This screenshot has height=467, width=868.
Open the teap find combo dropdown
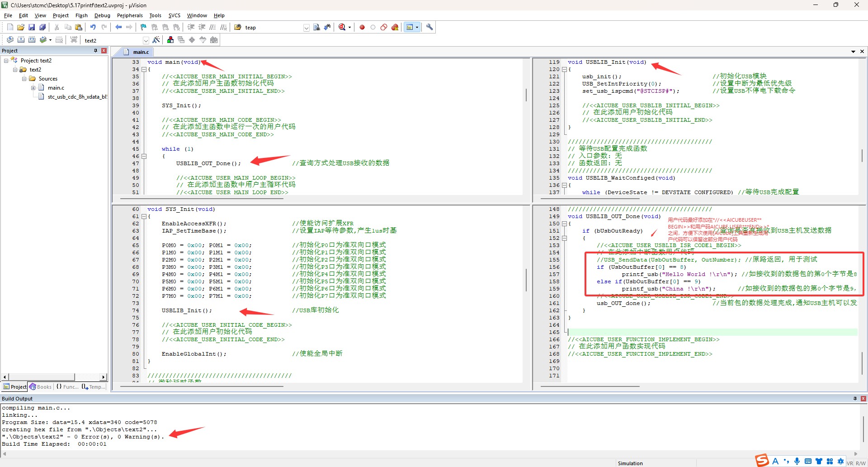tap(306, 28)
